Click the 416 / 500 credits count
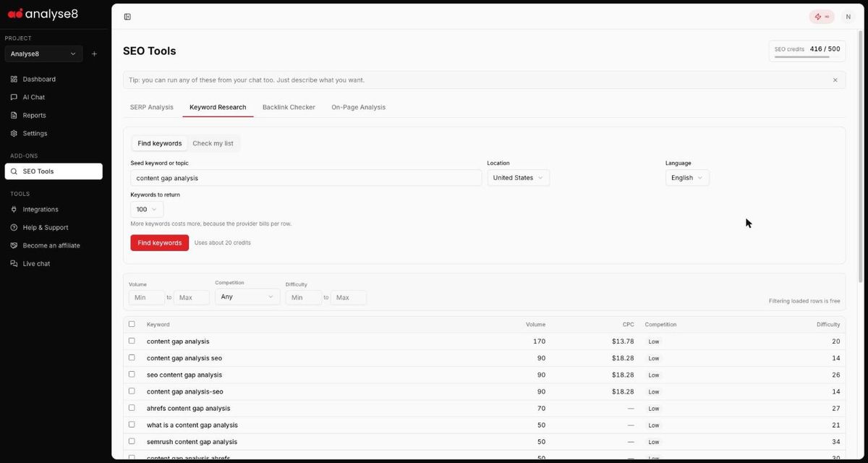The height and width of the screenshot is (463, 868). coord(825,49)
